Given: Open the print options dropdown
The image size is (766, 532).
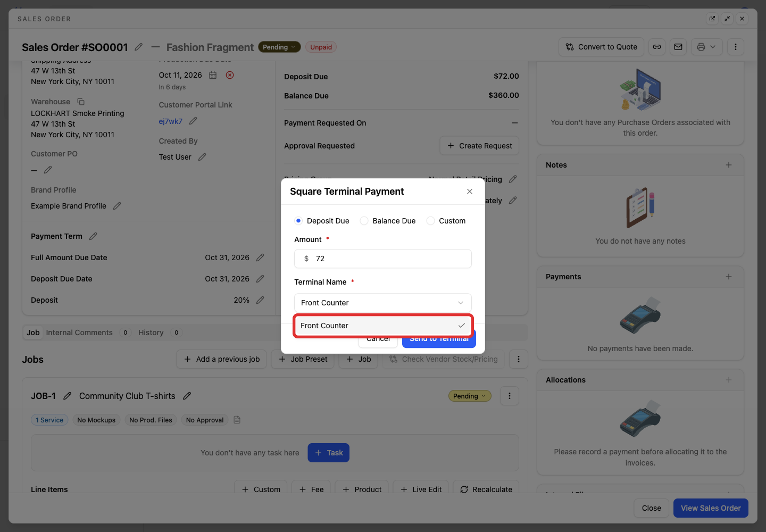Looking at the screenshot, I should pos(707,47).
